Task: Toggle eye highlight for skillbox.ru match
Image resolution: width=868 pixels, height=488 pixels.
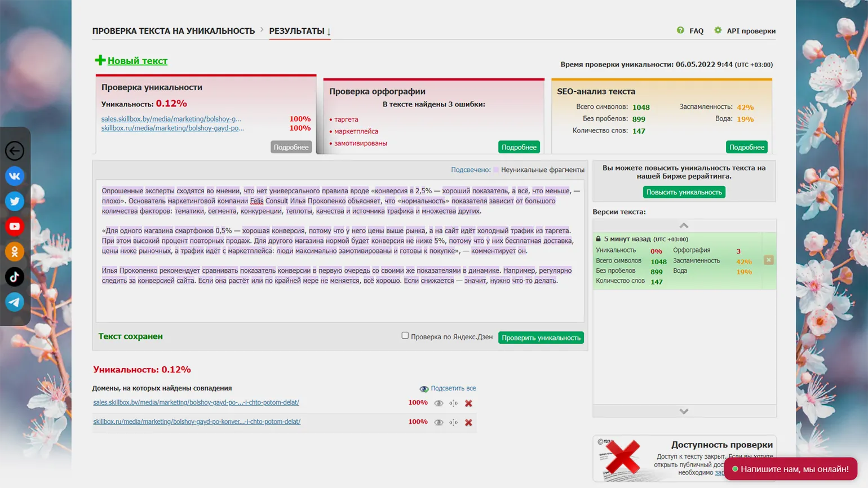Action: pyautogui.click(x=439, y=423)
